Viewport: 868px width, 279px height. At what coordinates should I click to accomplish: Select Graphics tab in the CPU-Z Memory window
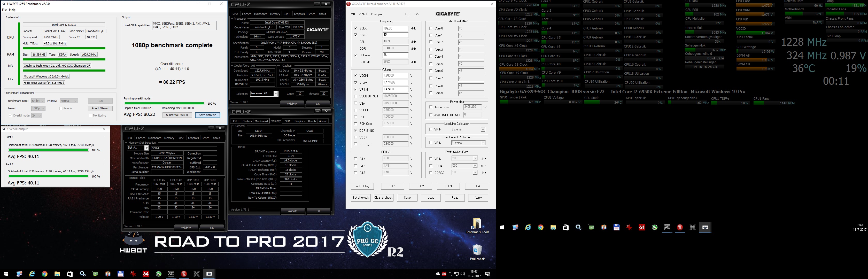300,121
